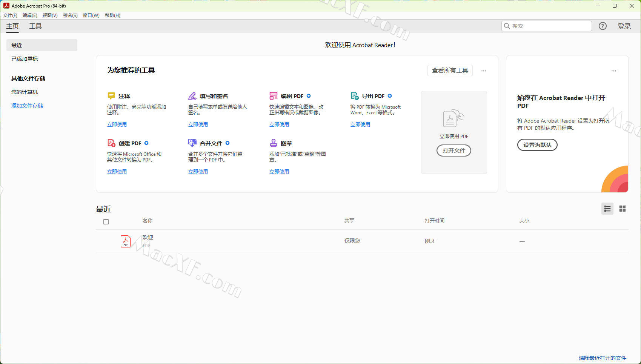Click the 清除最近打开的文件 link

click(603, 358)
